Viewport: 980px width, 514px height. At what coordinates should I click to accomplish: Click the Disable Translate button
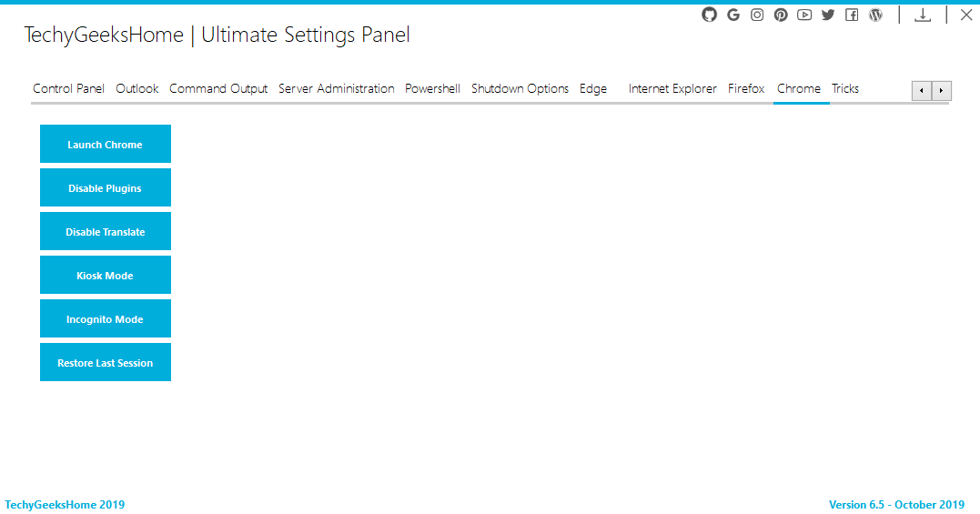click(x=105, y=231)
